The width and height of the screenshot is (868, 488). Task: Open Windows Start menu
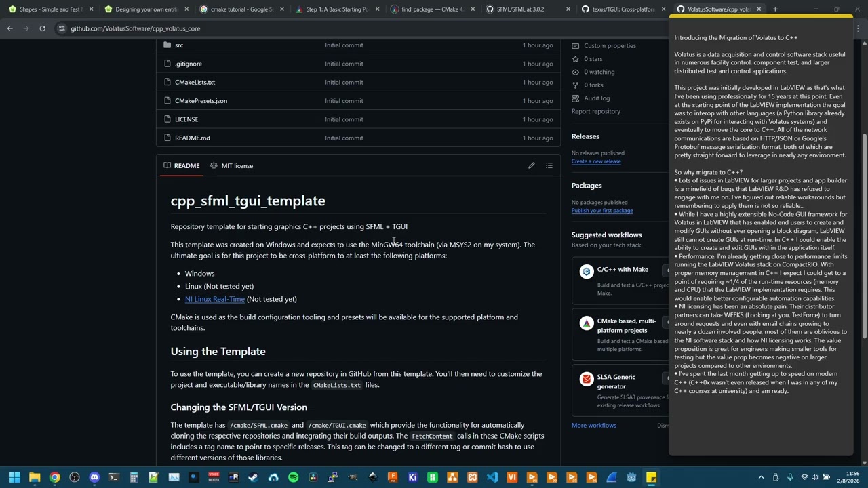click(x=14, y=477)
